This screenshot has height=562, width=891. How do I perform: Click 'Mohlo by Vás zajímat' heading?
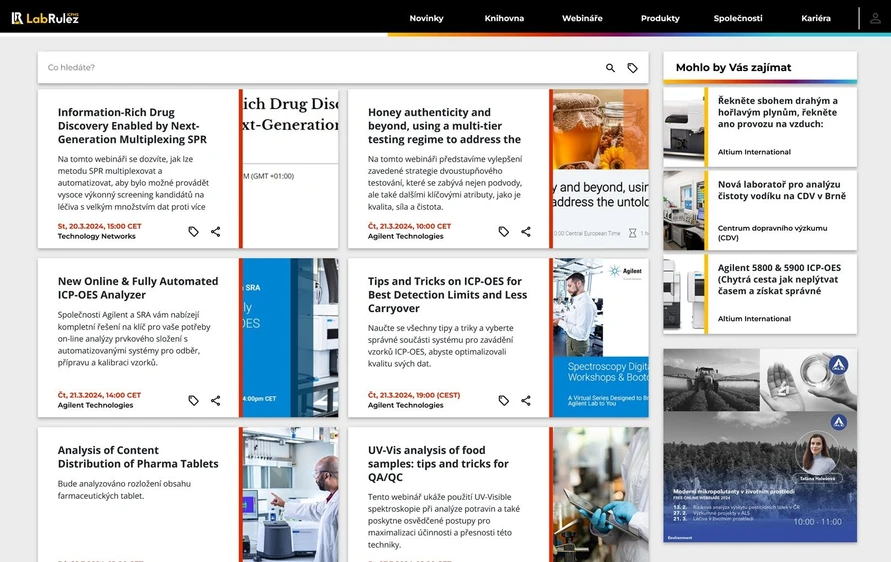pyautogui.click(x=733, y=68)
